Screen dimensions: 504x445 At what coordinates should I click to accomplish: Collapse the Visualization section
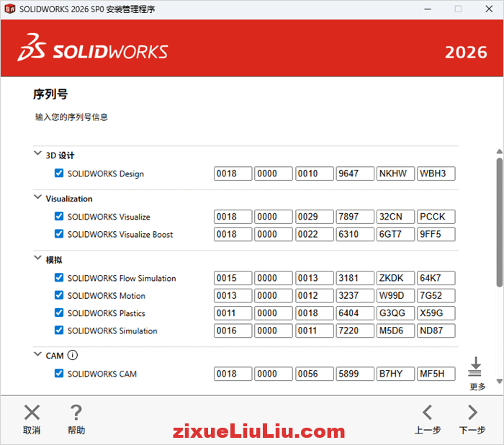[37, 197]
